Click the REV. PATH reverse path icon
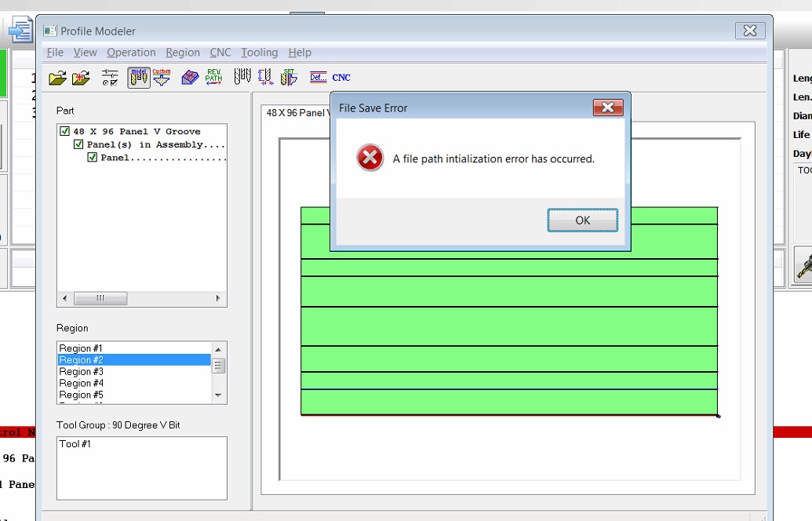Screen dimensions: 812x521 (x=213, y=77)
